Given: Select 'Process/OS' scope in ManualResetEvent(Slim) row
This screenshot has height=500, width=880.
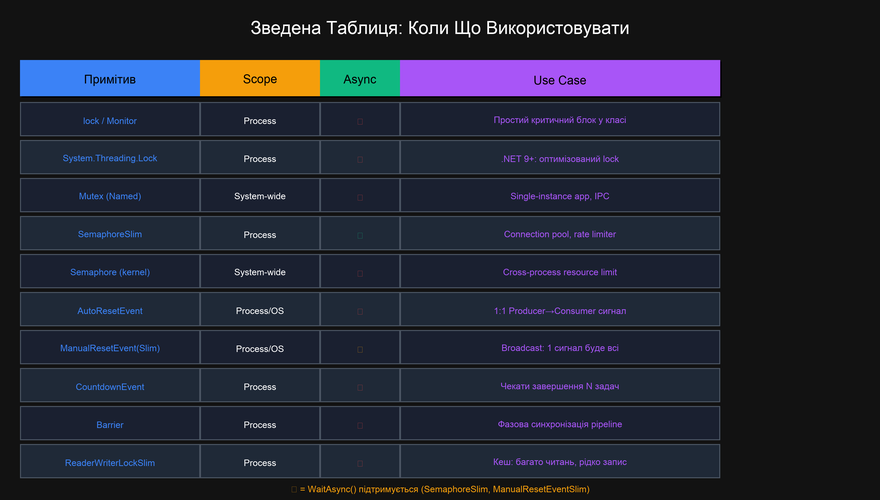Looking at the screenshot, I should point(260,347).
